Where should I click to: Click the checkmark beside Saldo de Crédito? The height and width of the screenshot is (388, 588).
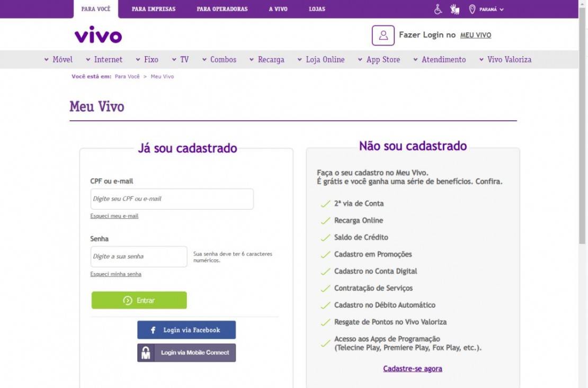[325, 237]
